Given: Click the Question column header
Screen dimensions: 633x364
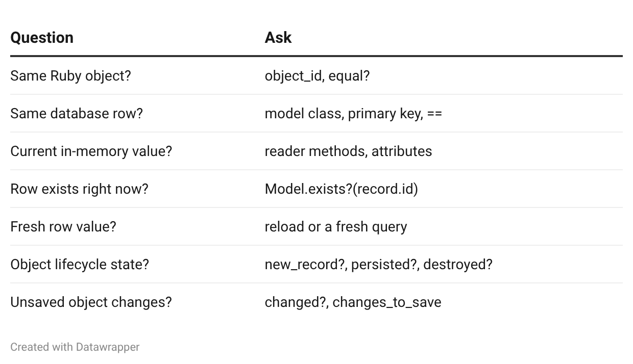Looking at the screenshot, I should 42,38.
